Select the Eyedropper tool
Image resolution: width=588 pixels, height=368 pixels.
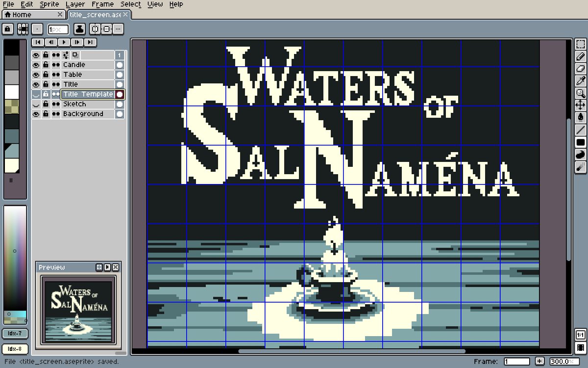coord(581,80)
